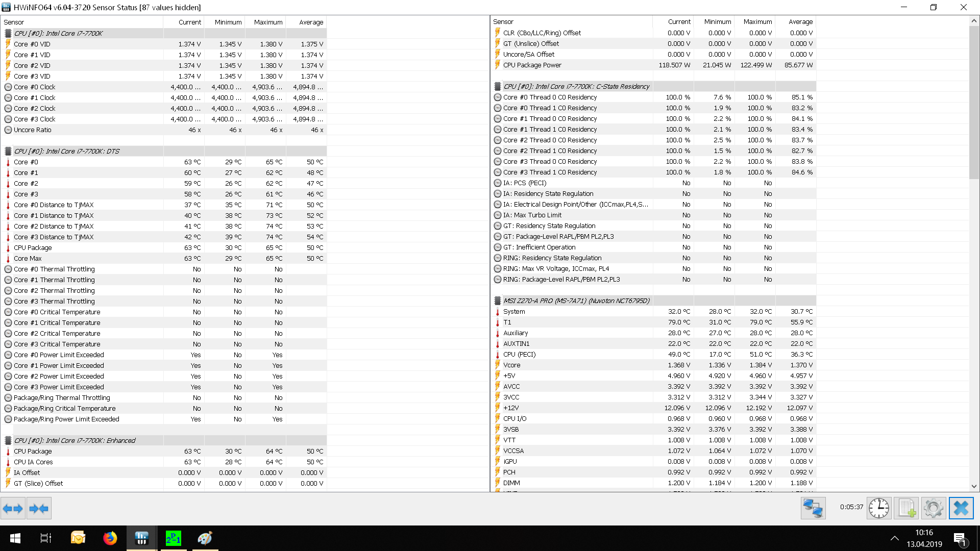The height and width of the screenshot is (551, 980).
Task: Collapse the C-State Residency group header
Action: pyautogui.click(x=576, y=86)
